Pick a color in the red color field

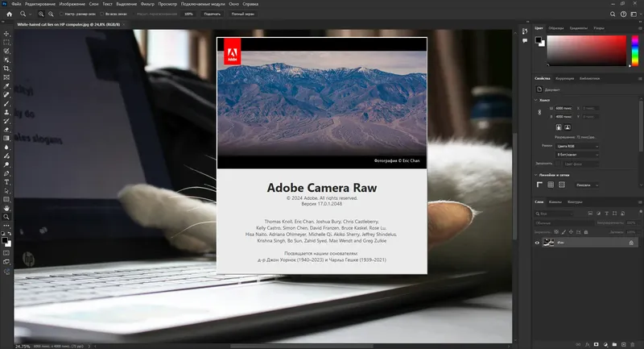587,51
